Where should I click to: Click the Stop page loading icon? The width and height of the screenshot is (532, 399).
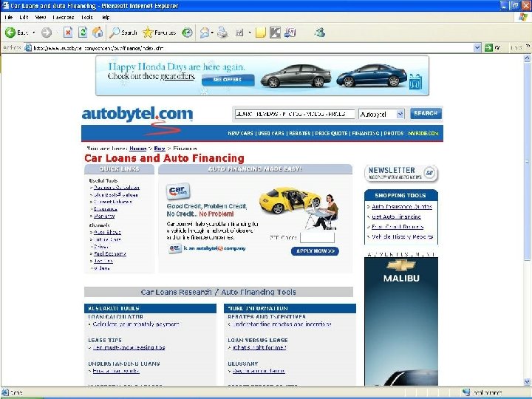tap(68, 33)
